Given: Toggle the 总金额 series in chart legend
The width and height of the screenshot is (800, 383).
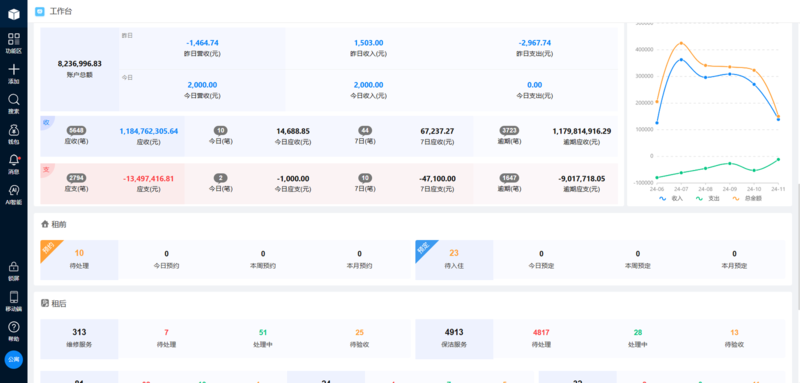Looking at the screenshot, I should (x=746, y=198).
